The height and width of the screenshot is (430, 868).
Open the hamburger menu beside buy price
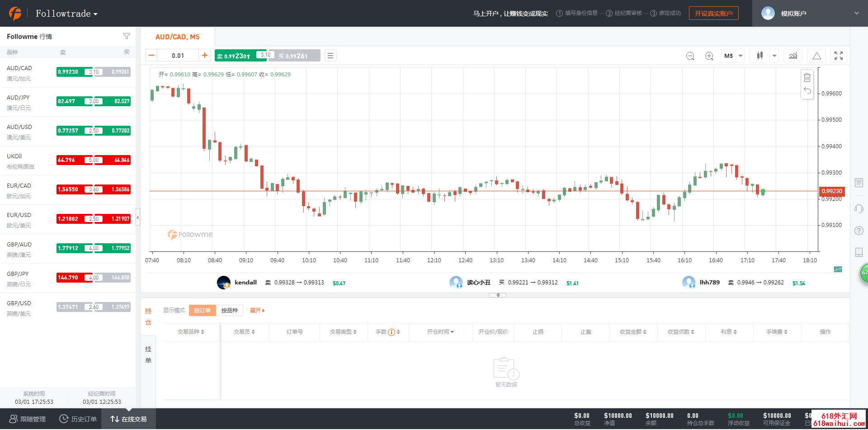(330, 56)
